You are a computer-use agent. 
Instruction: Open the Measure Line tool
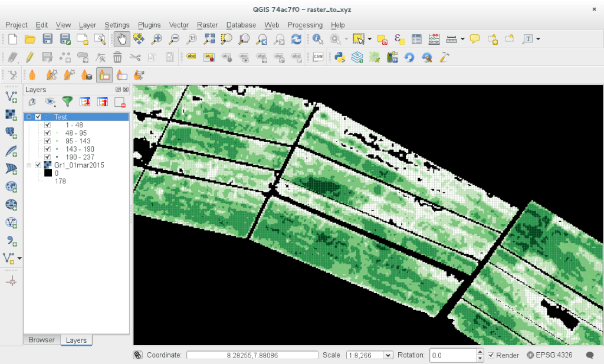coord(451,39)
